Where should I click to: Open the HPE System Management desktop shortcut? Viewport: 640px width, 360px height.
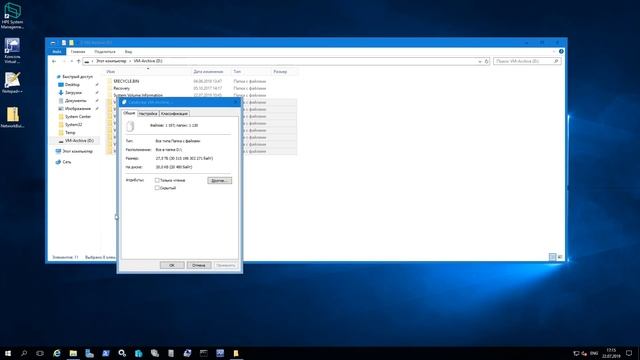pyautogui.click(x=12, y=16)
